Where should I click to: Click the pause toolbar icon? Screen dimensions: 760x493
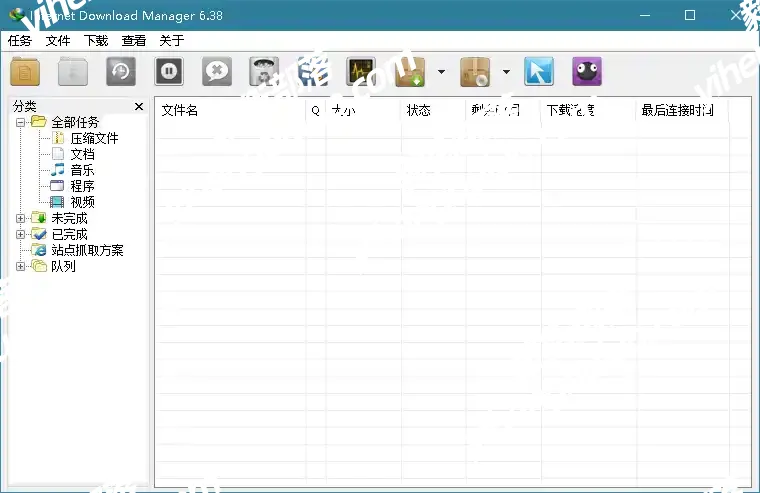[x=169, y=72]
